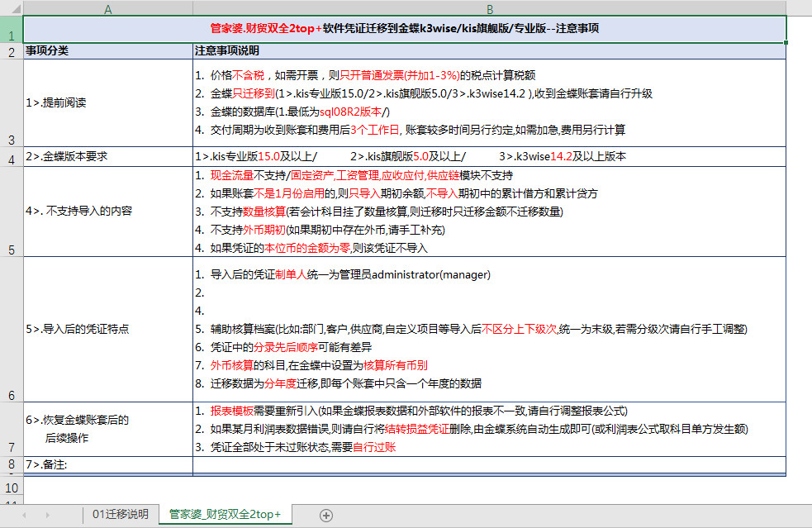The width and height of the screenshot is (812, 528).
Task: Select the 5>.导入后的凭证特点 cell
Action: tap(108, 329)
